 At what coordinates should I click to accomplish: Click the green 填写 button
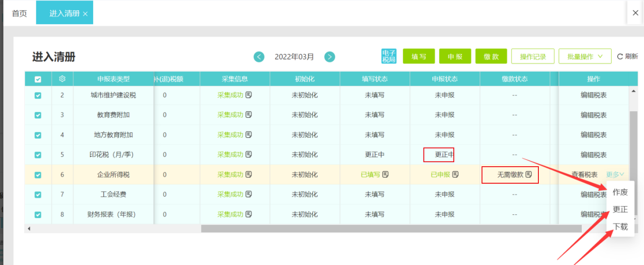click(419, 56)
